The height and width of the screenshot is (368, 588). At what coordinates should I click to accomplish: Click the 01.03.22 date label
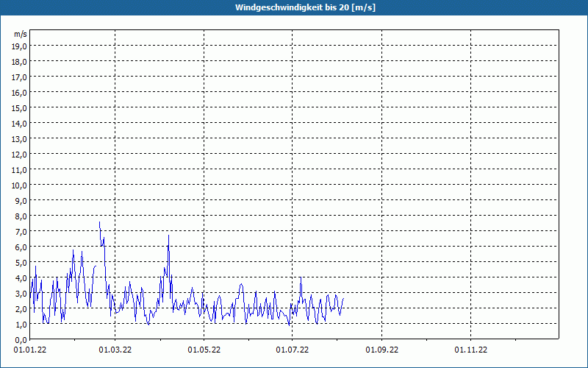115,350
